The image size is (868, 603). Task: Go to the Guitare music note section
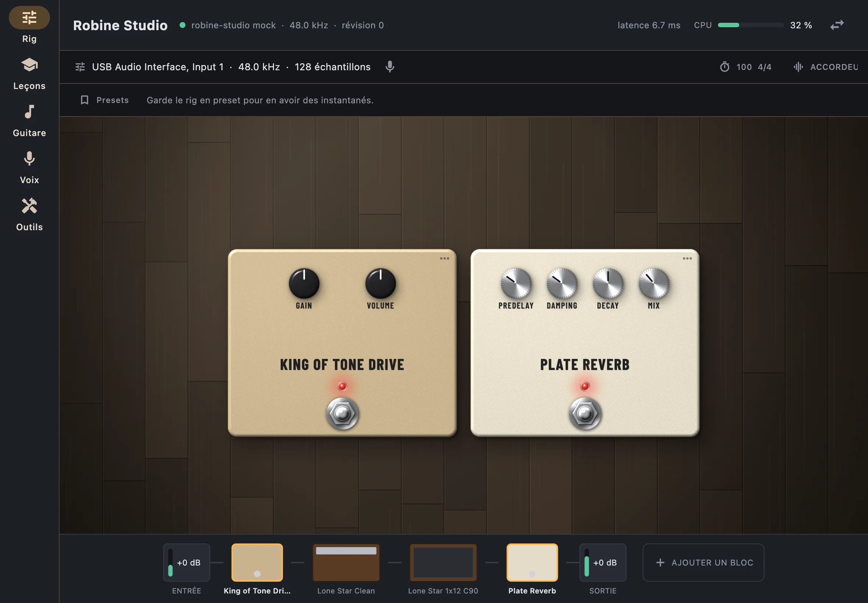pos(29,121)
